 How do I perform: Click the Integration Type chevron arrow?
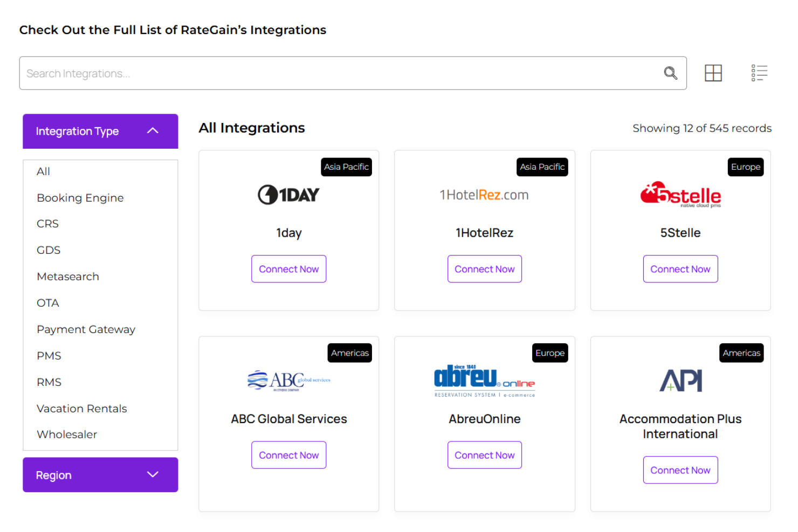[x=153, y=130]
